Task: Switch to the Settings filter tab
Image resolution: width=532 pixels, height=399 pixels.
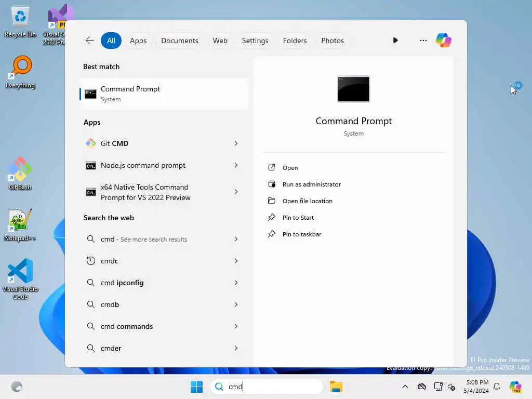Action: pyautogui.click(x=255, y=41)
